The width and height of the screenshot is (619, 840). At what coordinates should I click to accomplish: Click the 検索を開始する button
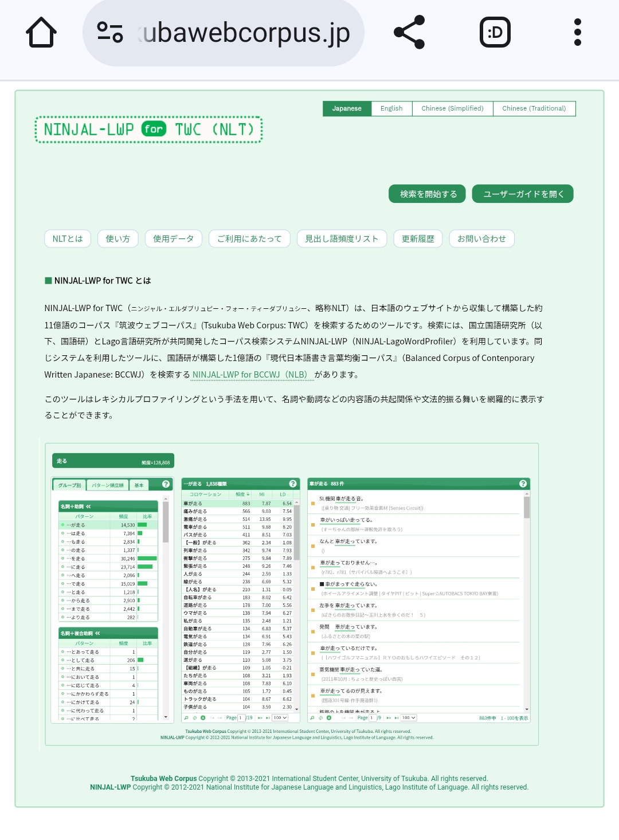pos(428,194)
